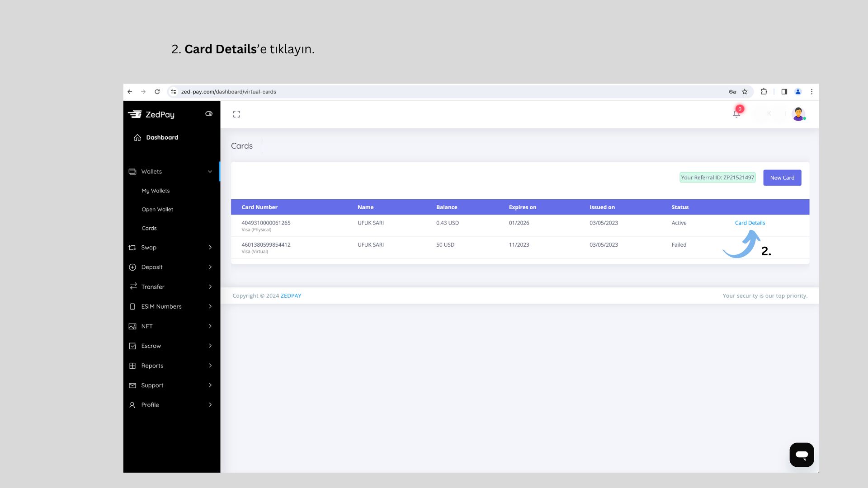Image resolution: width=868 pixels, height=488 pixels.
Task: Open the chat support widget
Action: (x=802, y=455)
